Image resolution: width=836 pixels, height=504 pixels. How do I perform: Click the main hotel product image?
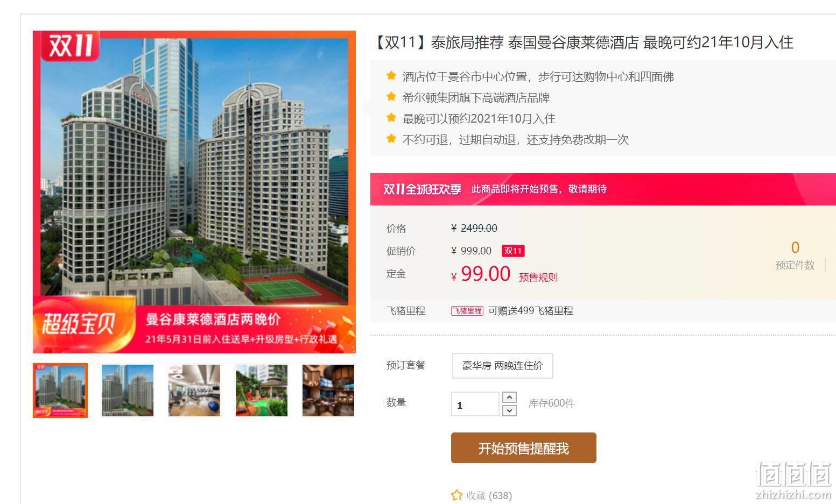tap(194, 192)
